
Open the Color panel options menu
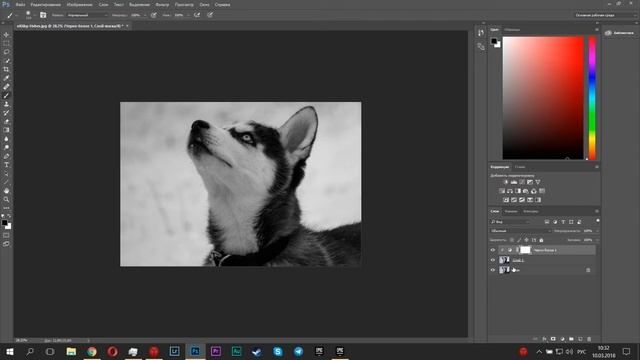[x=597, y=30]
